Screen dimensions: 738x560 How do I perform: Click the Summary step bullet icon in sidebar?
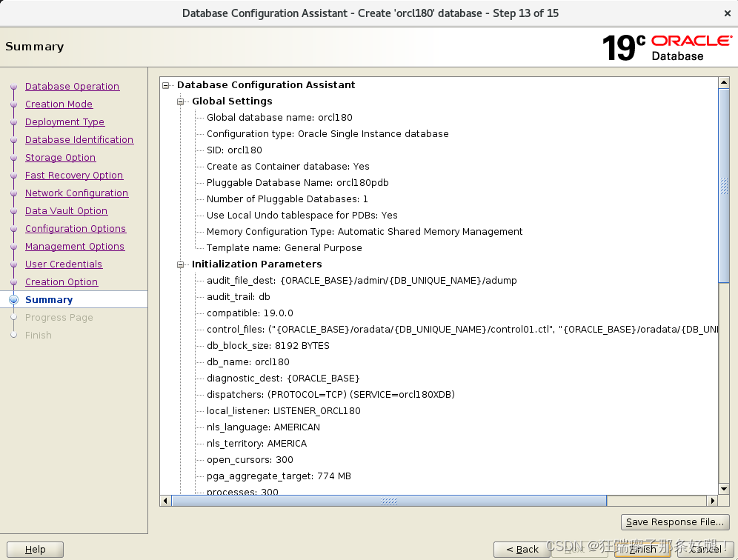[x=15, y=299]
